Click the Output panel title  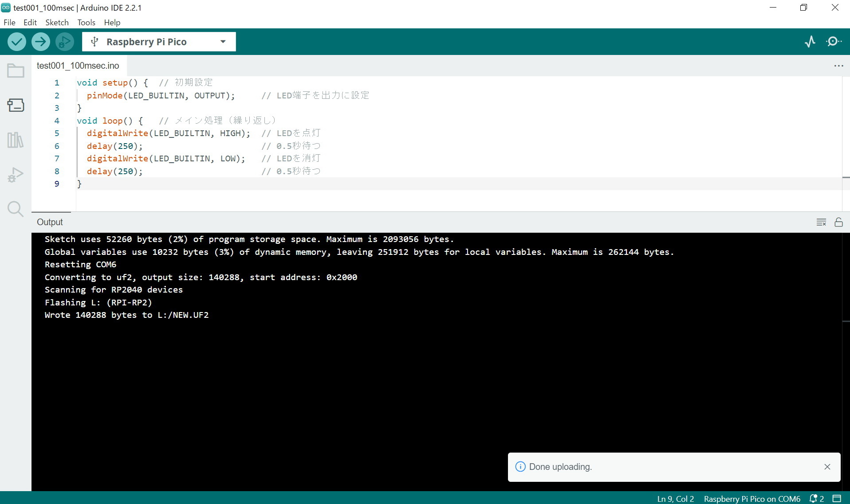point(50,222)
